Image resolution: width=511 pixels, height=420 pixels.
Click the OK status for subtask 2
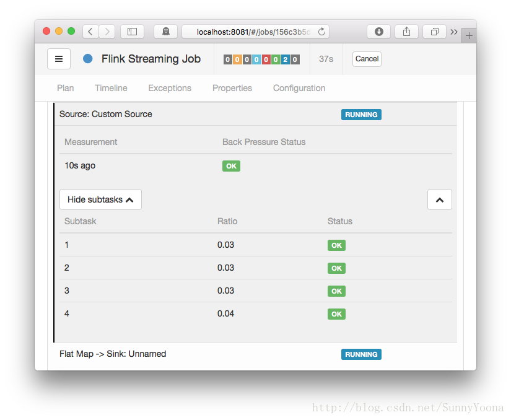(336, 268)
